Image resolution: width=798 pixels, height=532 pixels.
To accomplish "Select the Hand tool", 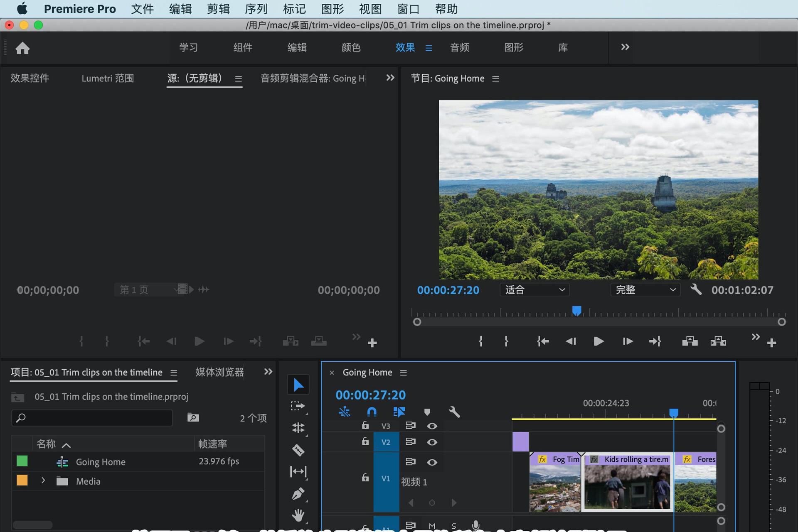I will [298, 515].
